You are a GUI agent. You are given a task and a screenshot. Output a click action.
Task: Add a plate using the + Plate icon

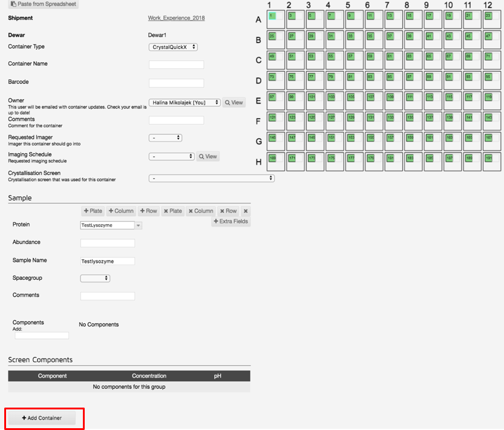click(x=93, y=211)
